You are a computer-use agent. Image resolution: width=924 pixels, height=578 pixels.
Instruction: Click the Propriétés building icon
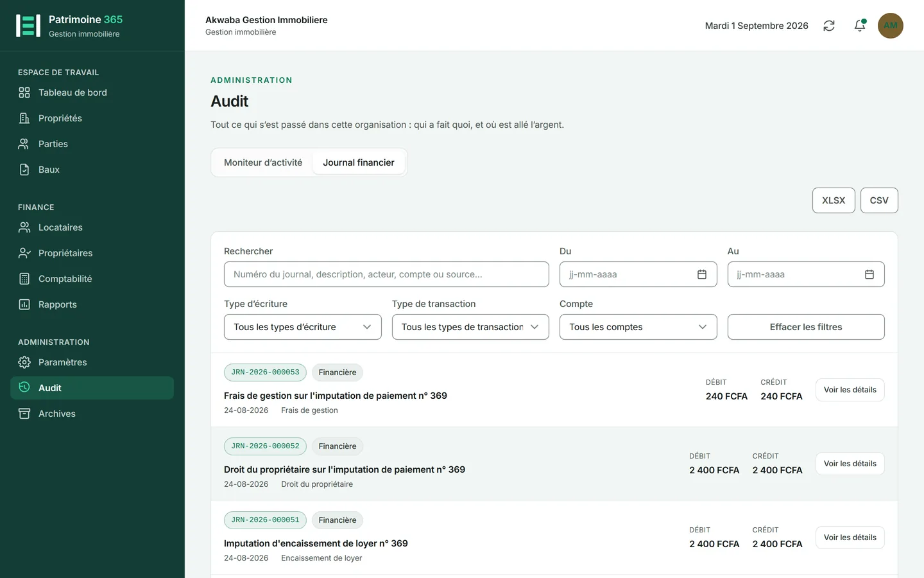24,118
